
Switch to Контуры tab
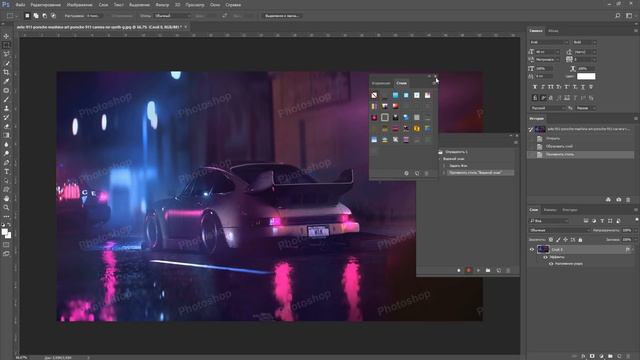coord(570,210)
